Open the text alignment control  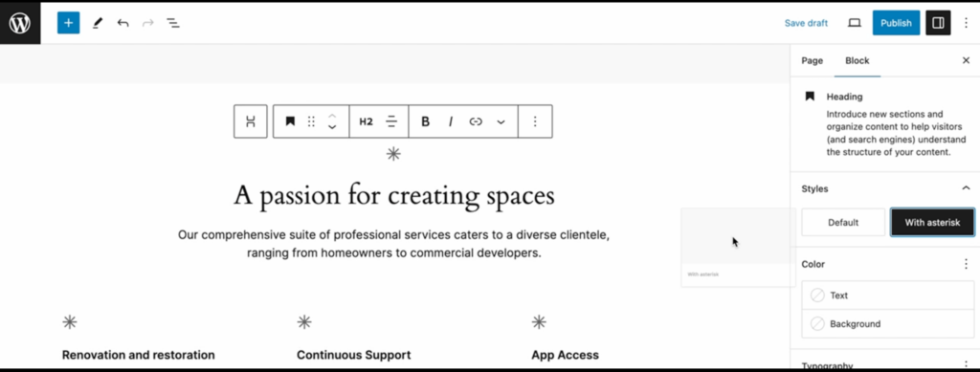click(391, 121)
